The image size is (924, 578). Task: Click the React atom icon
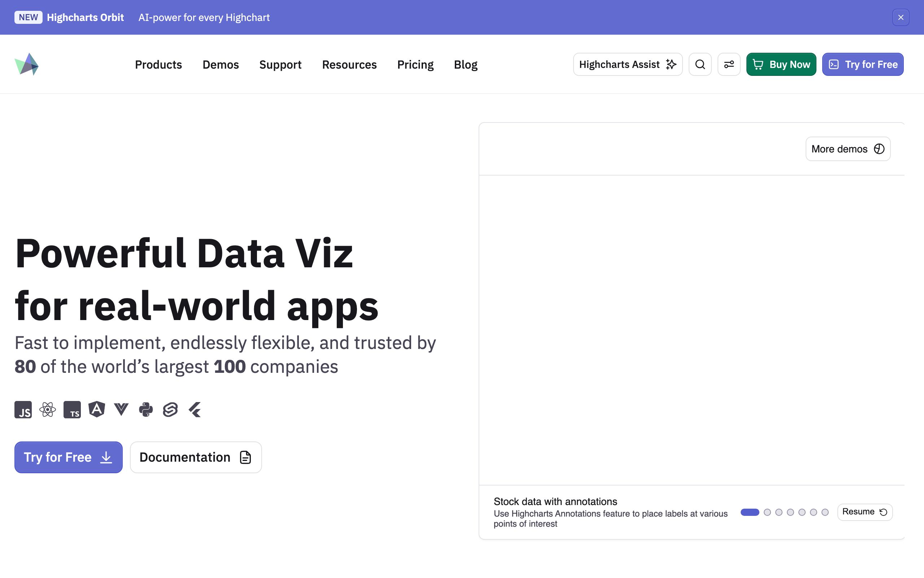(x=48, y=410)
